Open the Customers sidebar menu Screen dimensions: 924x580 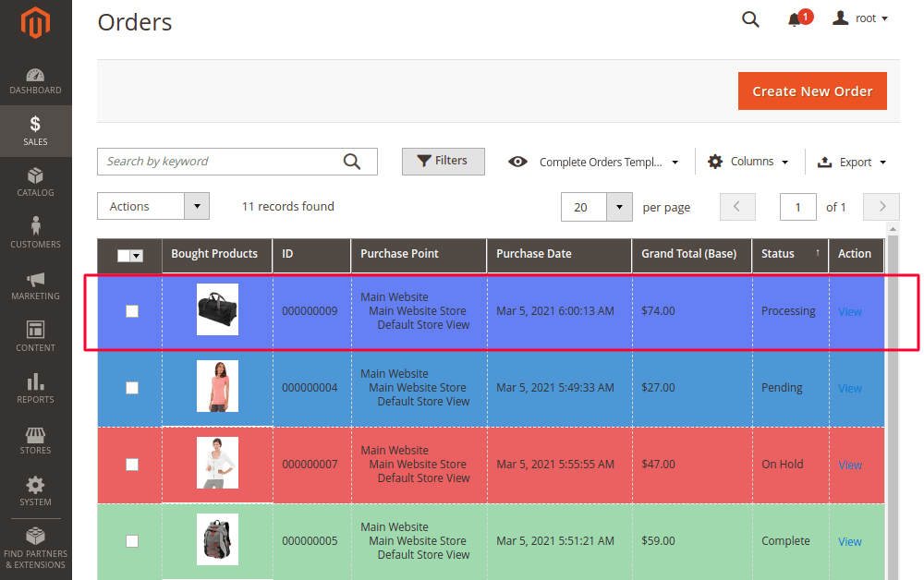point(35,235)
